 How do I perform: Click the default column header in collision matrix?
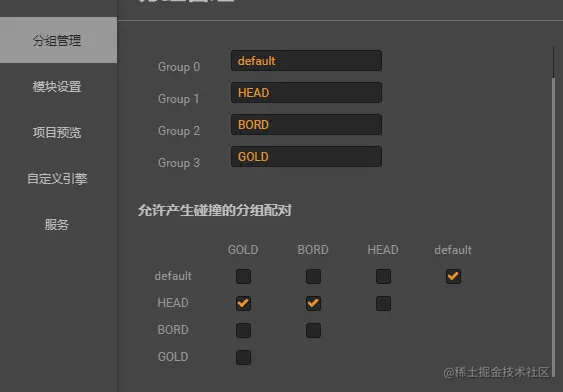pyautogui.click(x=453, y=250)
